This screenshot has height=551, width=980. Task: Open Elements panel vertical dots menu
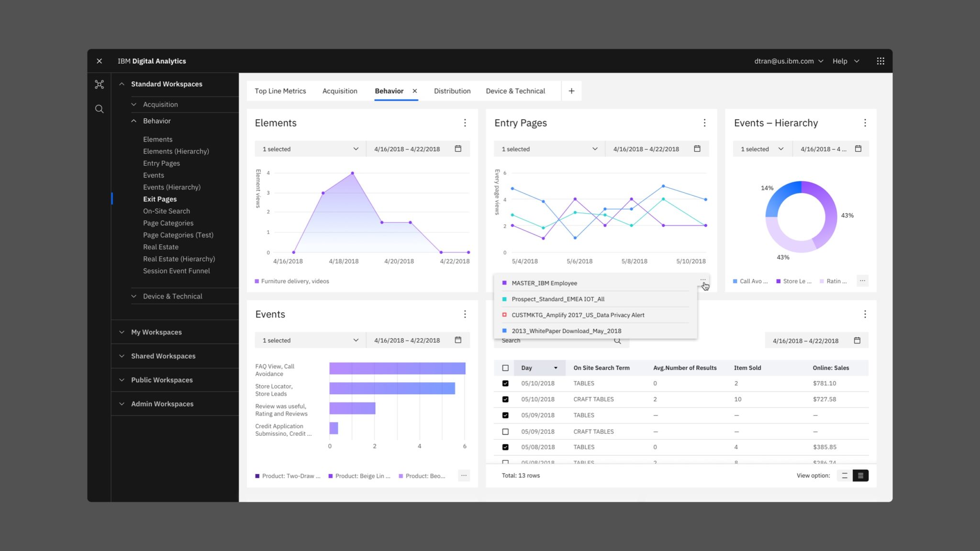[x=465, y=123]
